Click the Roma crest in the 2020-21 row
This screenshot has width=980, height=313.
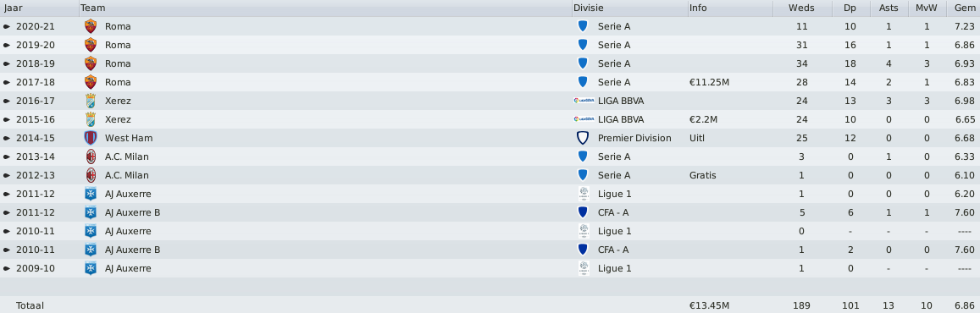(x=91, y=26)
